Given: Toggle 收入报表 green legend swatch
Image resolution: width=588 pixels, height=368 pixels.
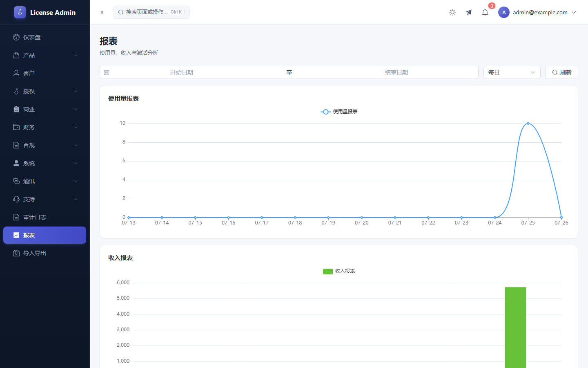Looking at the screenshot, I should point(328,271).
